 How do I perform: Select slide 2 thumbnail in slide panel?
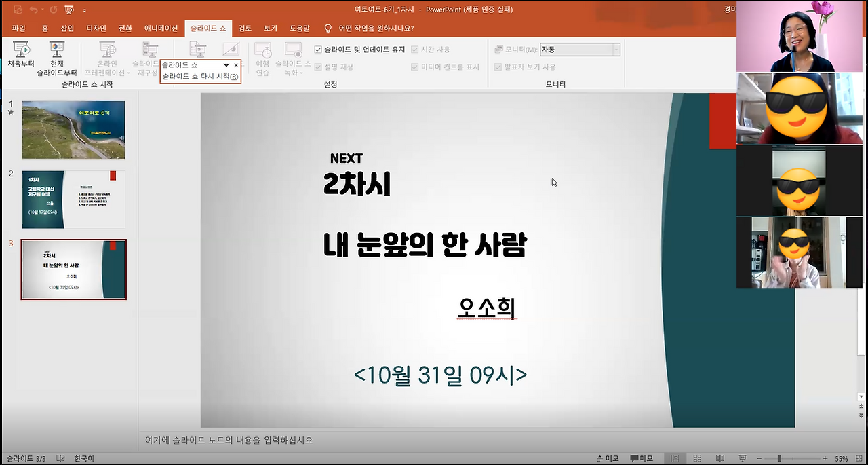73,199
